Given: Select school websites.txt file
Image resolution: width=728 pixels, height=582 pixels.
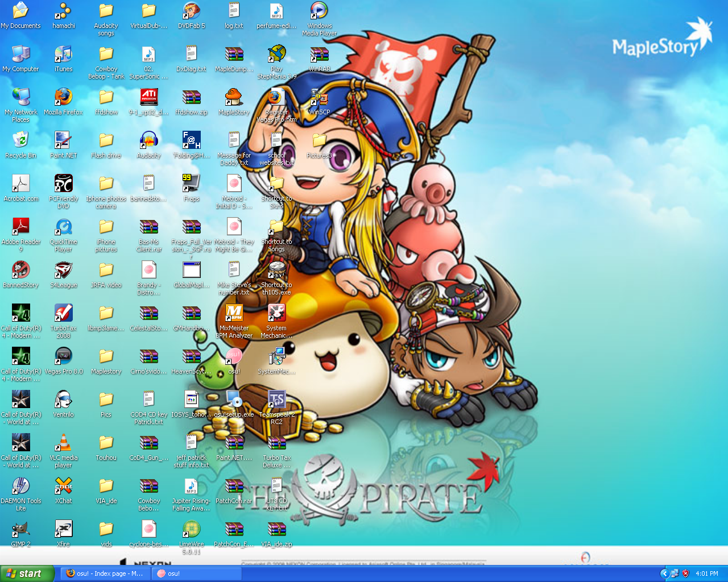Looking at the screenshot, I should point(276,140).
